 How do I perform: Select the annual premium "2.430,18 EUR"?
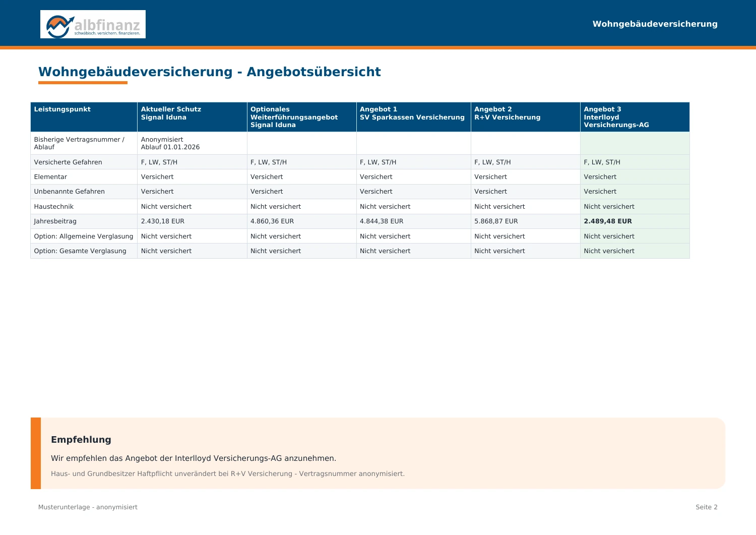(x=163, y=221)
